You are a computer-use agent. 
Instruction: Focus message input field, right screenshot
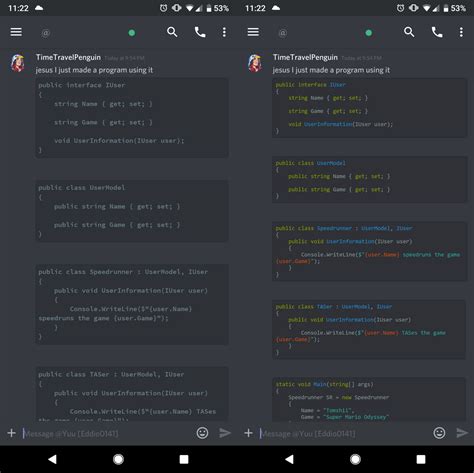(x=344, y=433)
